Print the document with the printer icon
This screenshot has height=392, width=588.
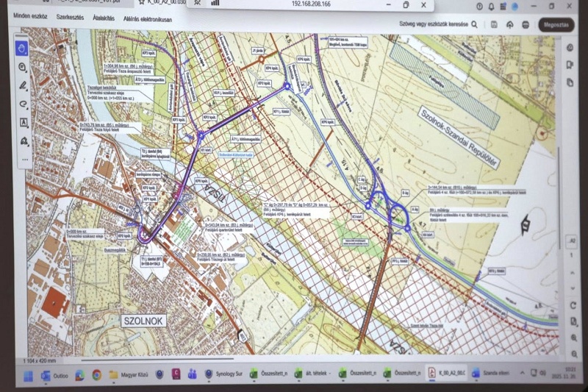coord(527,24)
